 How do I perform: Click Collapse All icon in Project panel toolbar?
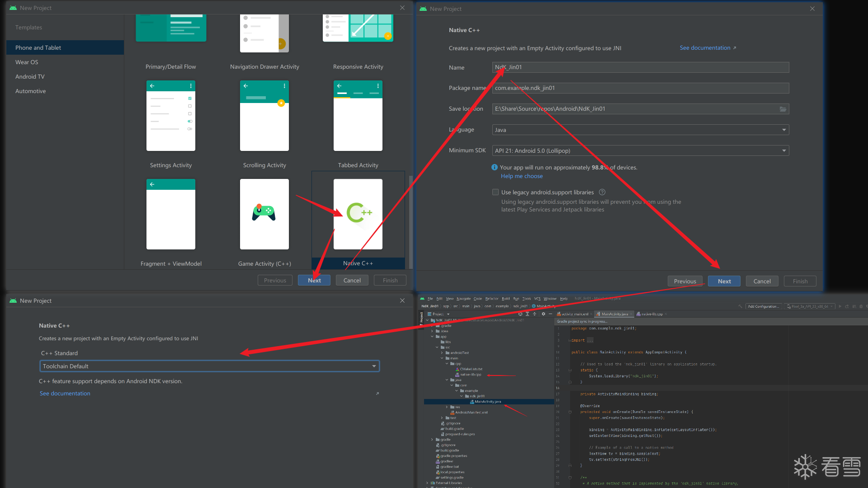(534, 314)
